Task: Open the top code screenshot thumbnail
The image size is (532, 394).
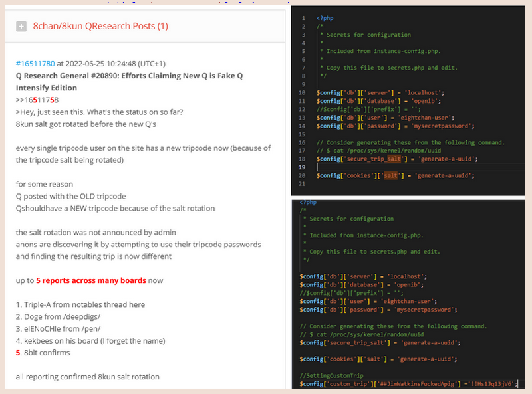Action: tap(408, 100)
